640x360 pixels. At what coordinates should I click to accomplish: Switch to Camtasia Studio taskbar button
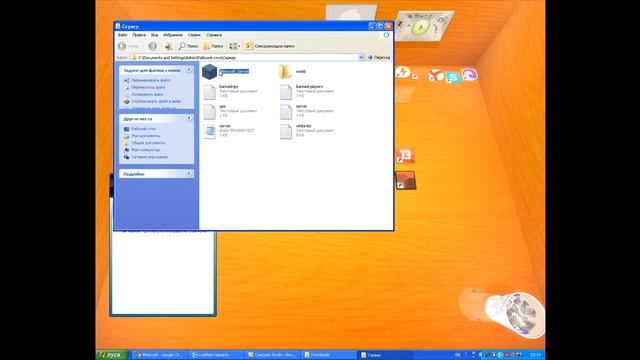272,355
